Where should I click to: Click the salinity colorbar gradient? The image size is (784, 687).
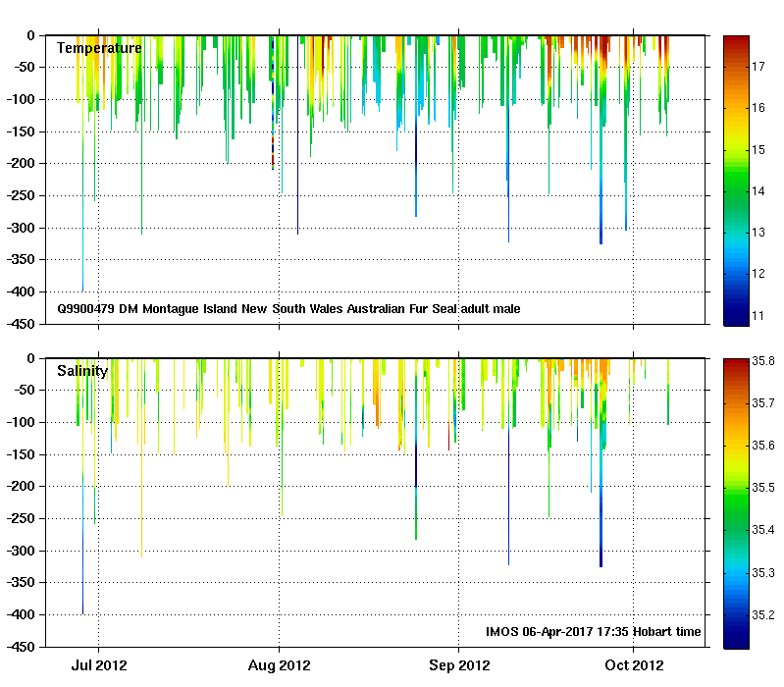click(736, 502)
